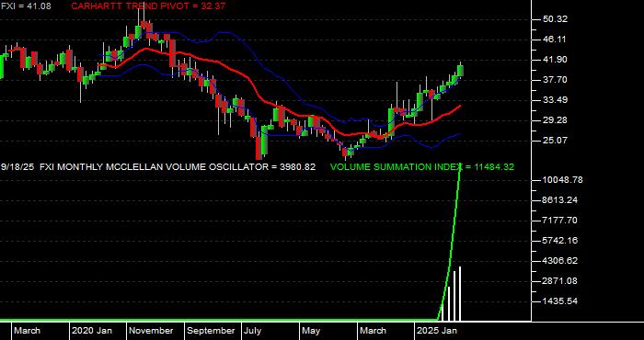Click the 2025 Jan date marker
Image resolution: width=644 pixels, height=340 pixels.
click(x=437, y=331)
